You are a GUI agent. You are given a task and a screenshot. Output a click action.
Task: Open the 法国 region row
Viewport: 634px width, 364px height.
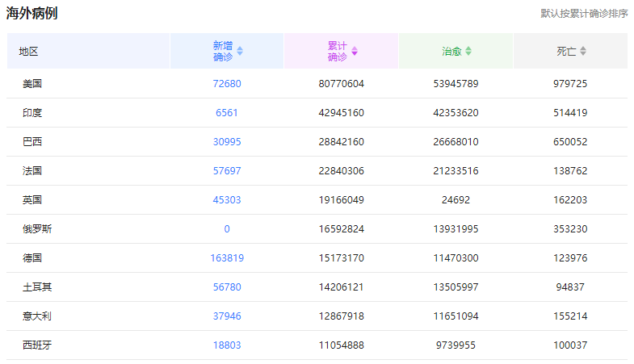pyautogui.click(x=317, y=171)
